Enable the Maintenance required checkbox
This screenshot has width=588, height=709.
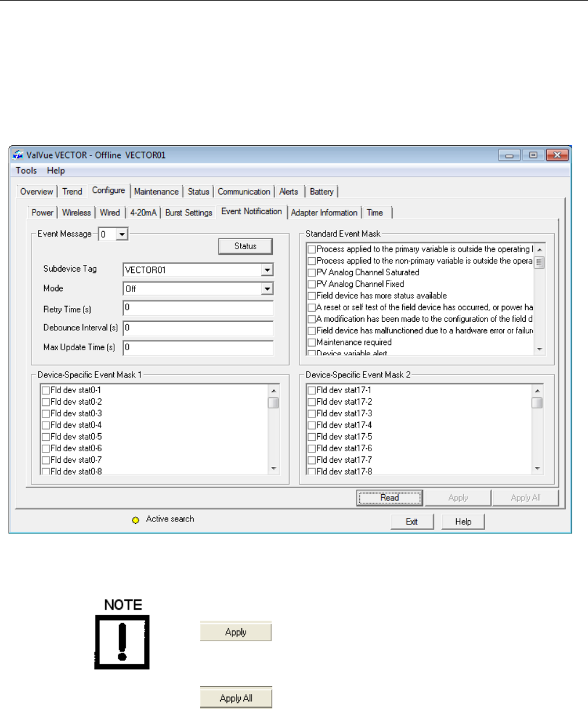pos(312,343)
